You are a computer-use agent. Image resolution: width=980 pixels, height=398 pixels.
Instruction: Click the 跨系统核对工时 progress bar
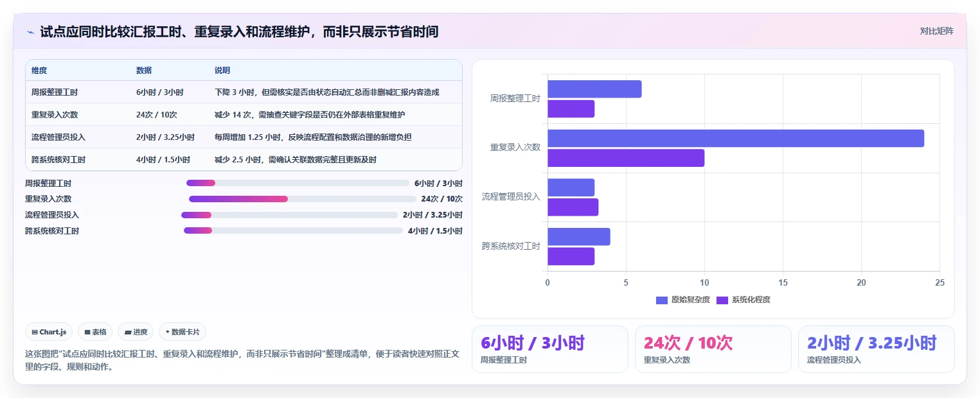pos(293,230)
